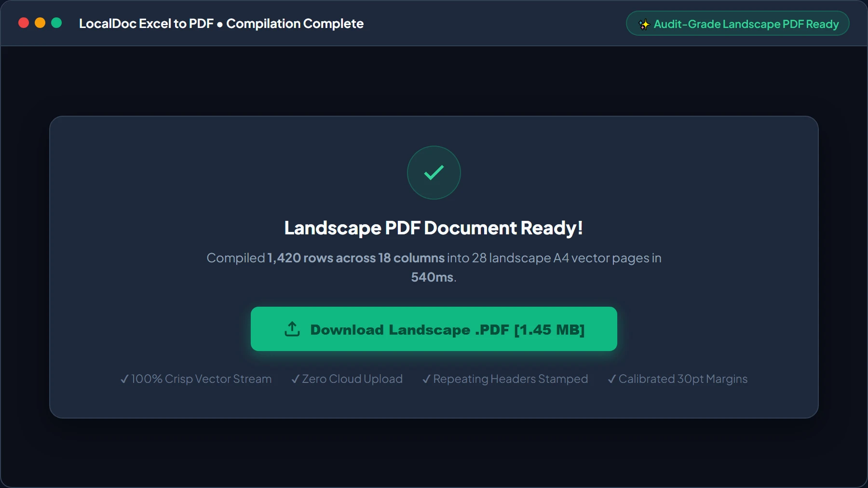Viewport: 868px width, 488px height.
Task: Select the Calibrated 30pt Margins text
Action: [x=678, y=379]
